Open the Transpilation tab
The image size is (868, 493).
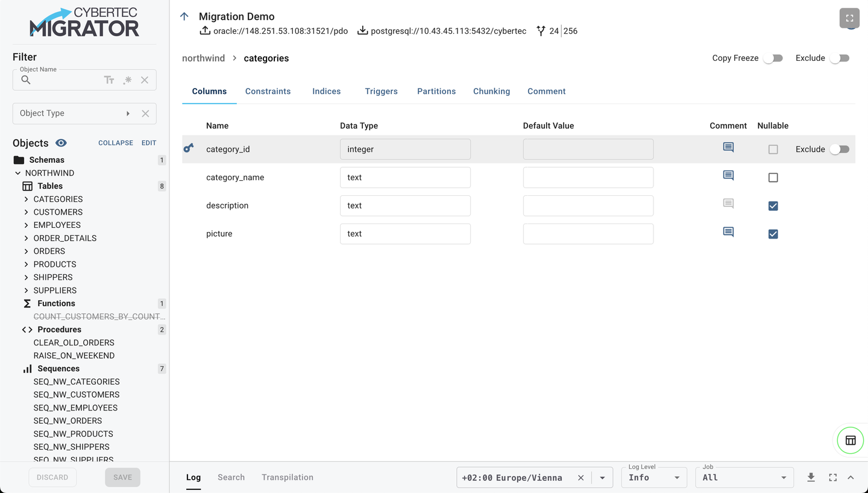coord(287,477)
